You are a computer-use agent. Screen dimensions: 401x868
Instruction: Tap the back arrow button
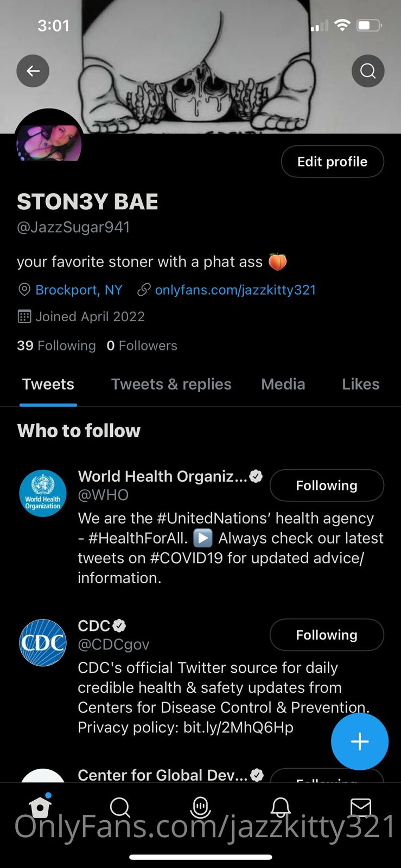pyautogui.click(x=33, y=71)
